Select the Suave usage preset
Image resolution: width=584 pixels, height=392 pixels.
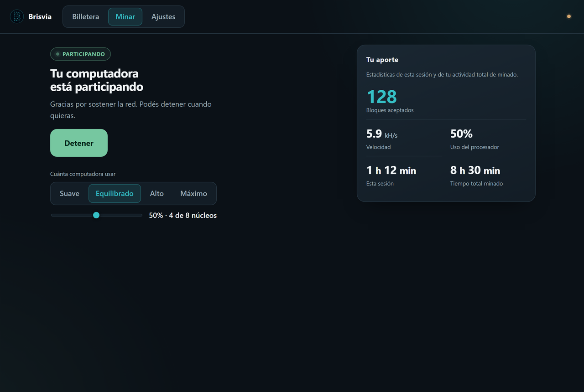pyautogui.click(x=69, y=193)
